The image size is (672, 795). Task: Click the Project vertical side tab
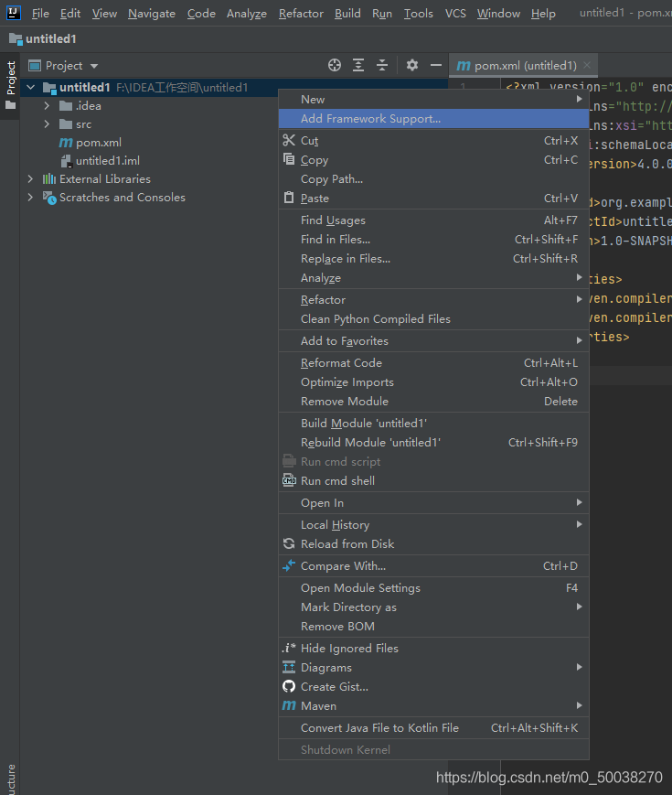click(x=11, y=79)
